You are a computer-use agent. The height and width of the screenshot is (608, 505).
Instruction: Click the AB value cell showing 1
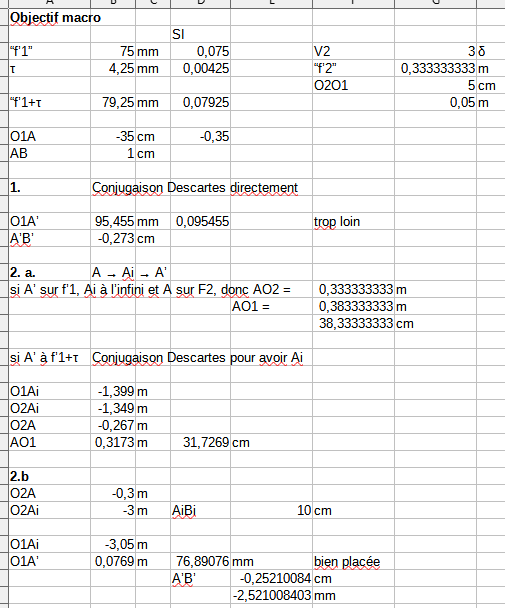pyautogui.click(x=113, y=154)
